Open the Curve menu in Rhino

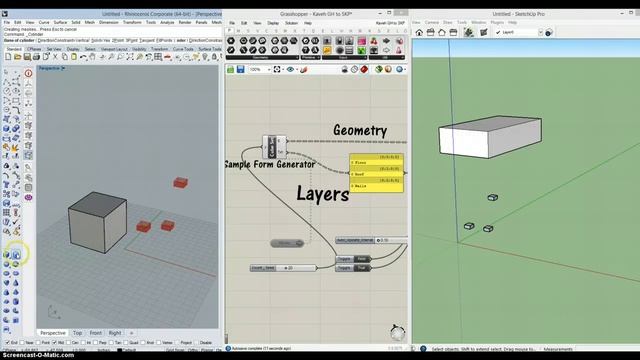tap(44, 22)
